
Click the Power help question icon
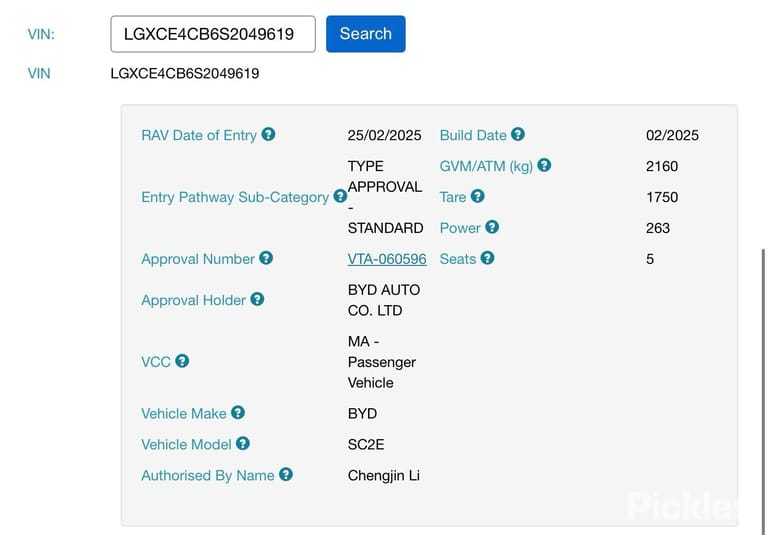(x=492, y=227)
